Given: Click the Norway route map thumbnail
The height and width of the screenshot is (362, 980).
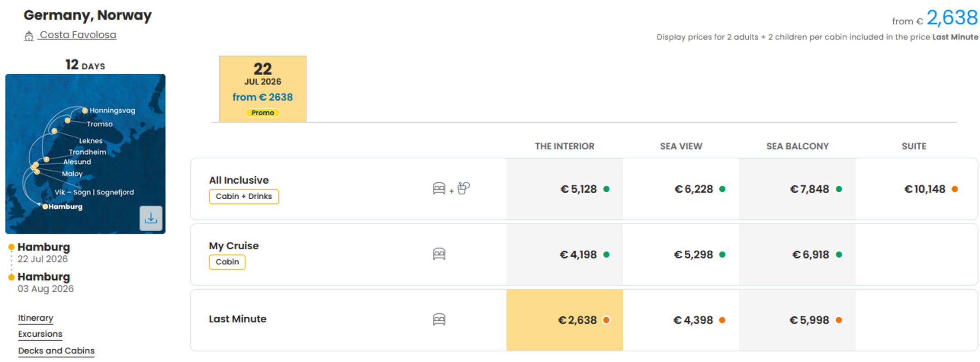Looking at the screenshot, I should point(85,154).
